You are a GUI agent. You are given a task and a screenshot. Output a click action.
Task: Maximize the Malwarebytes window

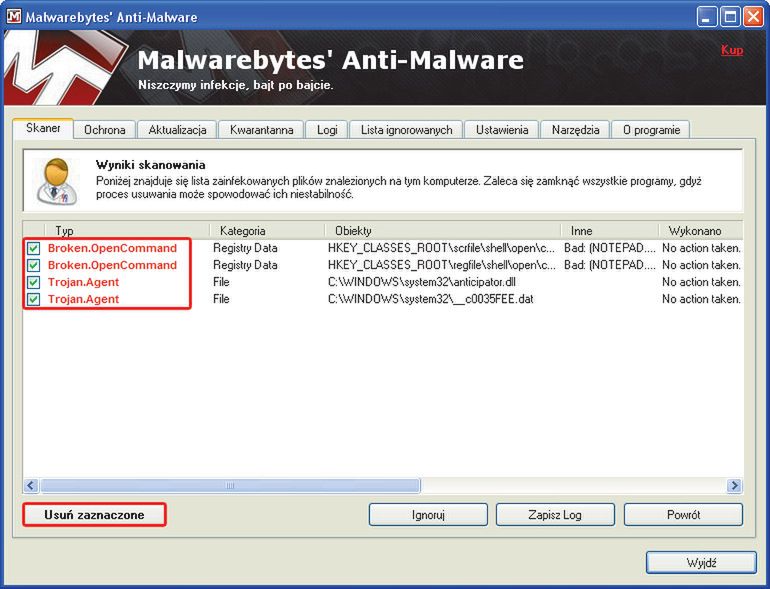(x=730, y=18)
